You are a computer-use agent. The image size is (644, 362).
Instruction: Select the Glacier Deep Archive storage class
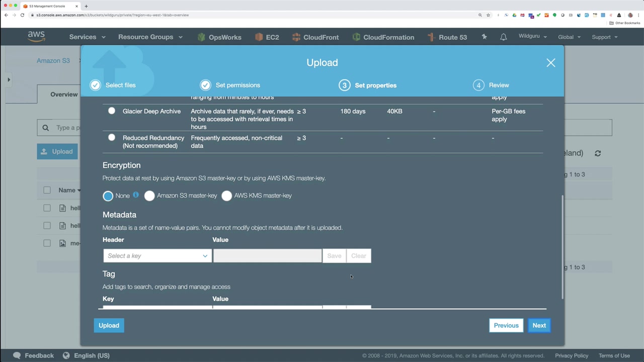(x=112, y=111)
